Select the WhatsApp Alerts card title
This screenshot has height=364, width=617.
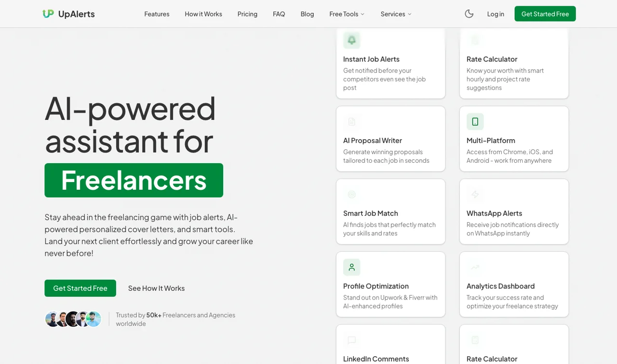point(494,213)
